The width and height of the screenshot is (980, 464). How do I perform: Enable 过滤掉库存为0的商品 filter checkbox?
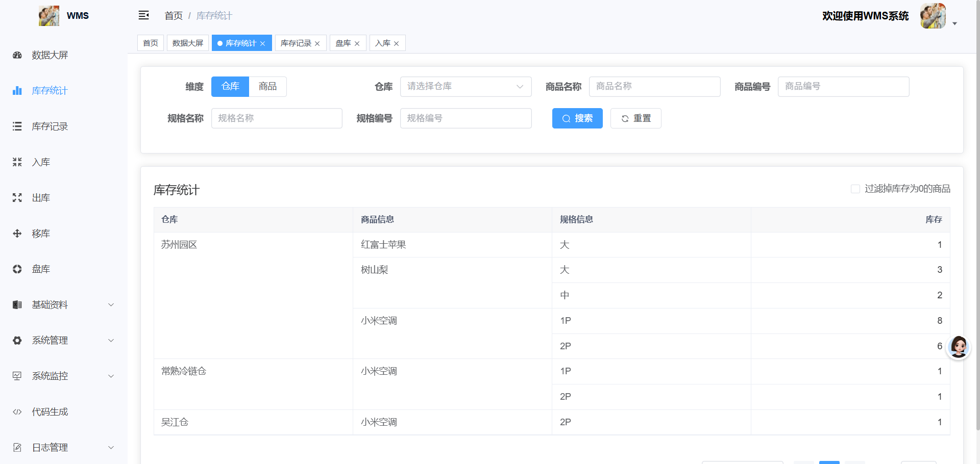click(855, 189)
